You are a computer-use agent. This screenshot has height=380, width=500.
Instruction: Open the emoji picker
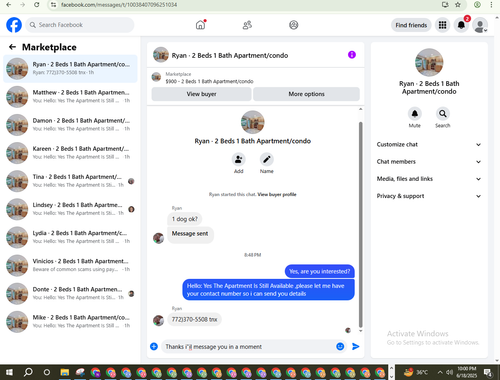(340, 346)
